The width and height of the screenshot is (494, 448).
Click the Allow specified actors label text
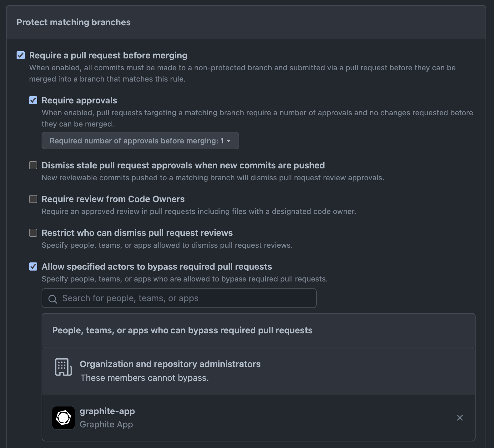[157, 266]
